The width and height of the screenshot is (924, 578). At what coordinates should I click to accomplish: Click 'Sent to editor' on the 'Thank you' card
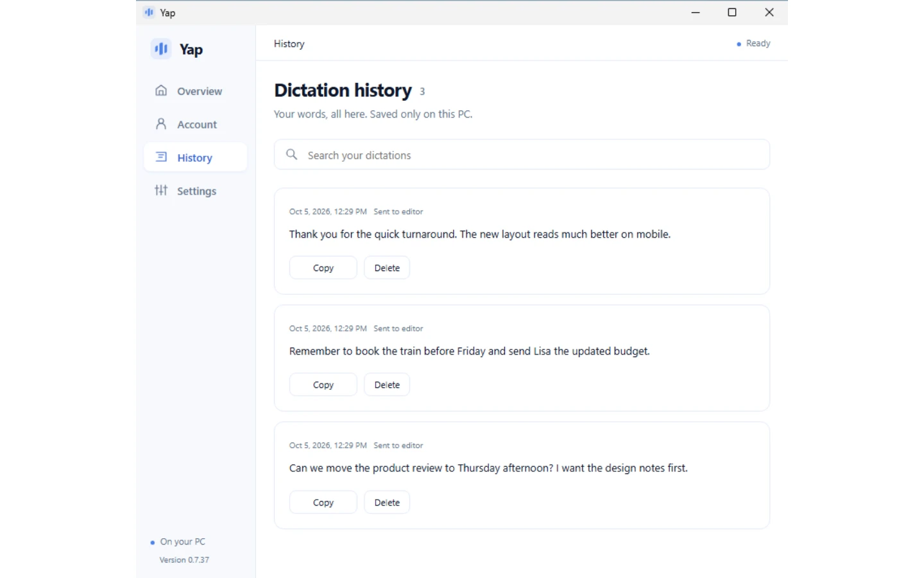click(398, 211)
